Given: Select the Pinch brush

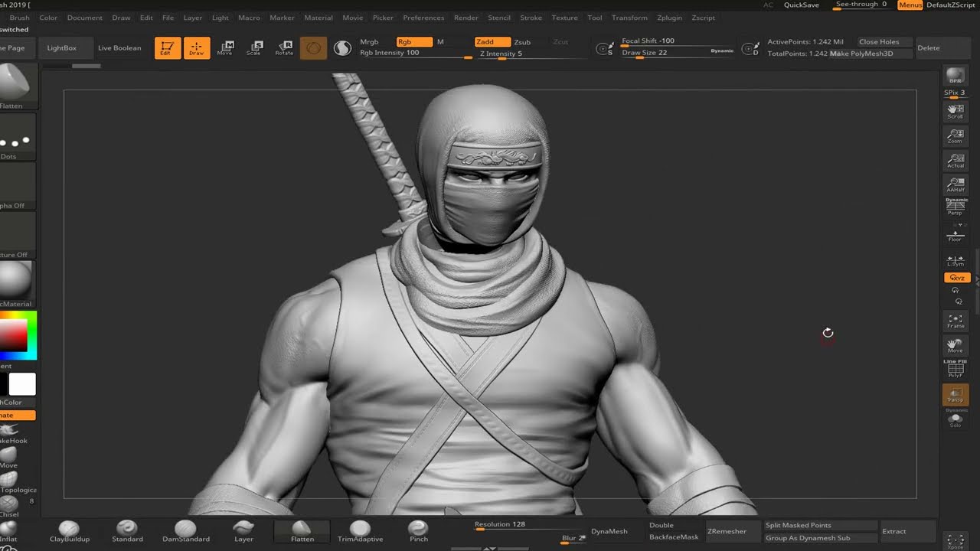Looking at the screenshot, I should coord(418,531).
